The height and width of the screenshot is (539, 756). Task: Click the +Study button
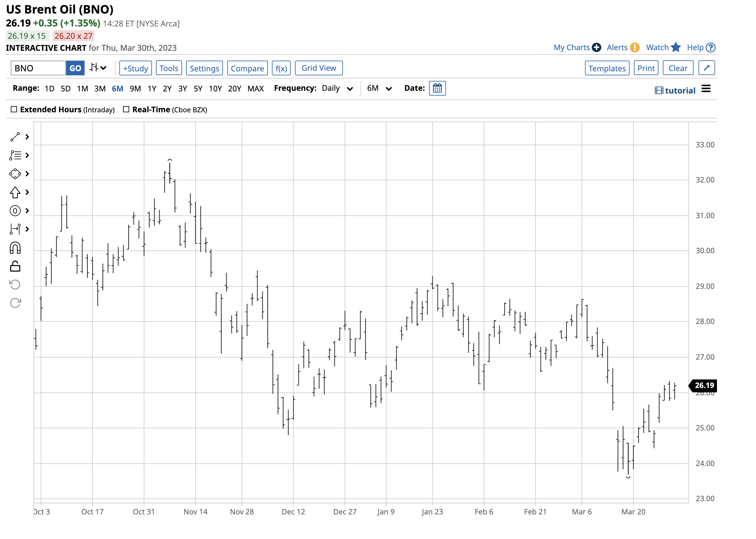coord(136,68)
